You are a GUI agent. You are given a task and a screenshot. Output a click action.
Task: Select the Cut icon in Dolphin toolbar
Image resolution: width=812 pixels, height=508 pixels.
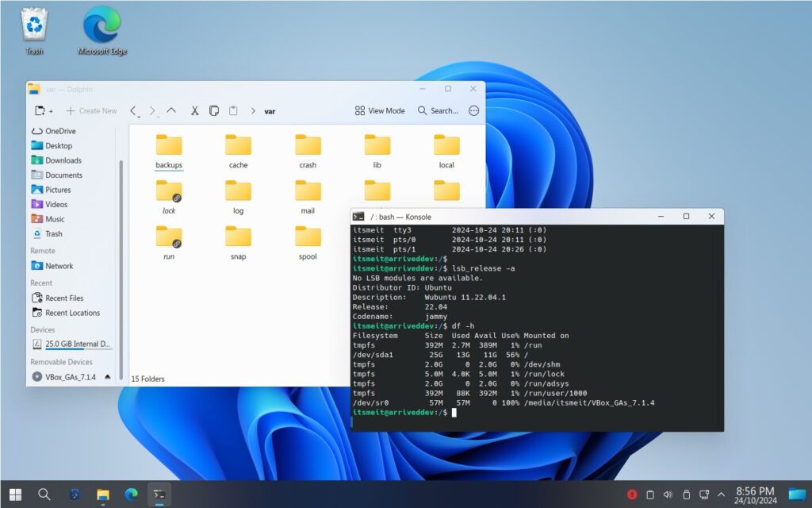tap(195, 110)
